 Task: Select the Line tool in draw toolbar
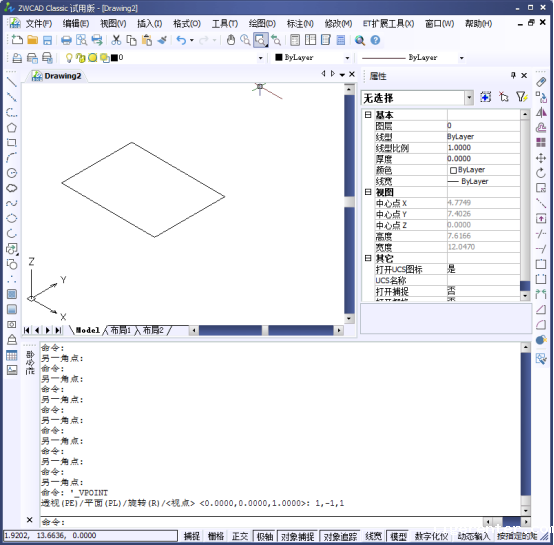(x=12, y=82)
